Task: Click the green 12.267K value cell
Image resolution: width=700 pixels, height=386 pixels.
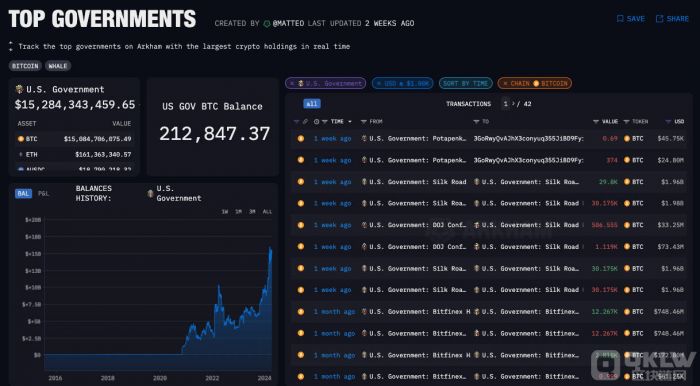Action: (x=604, y=311)
